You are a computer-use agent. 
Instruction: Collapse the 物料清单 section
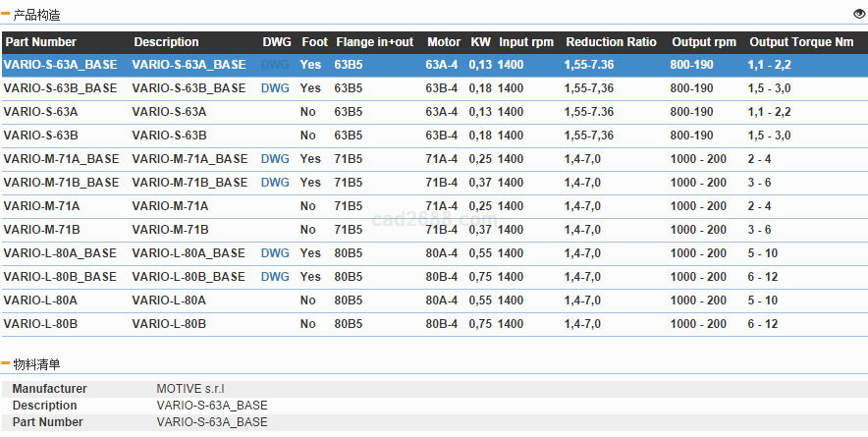[x=6, y=364]
